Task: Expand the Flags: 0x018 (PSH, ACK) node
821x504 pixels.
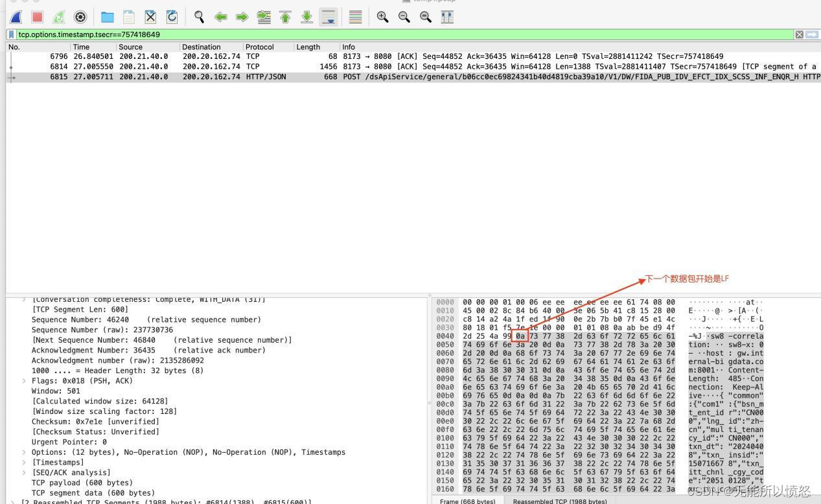Action: tap(25, 381)
